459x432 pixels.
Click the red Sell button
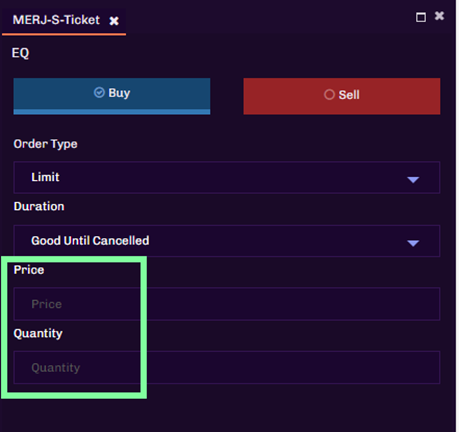[342, 96]
